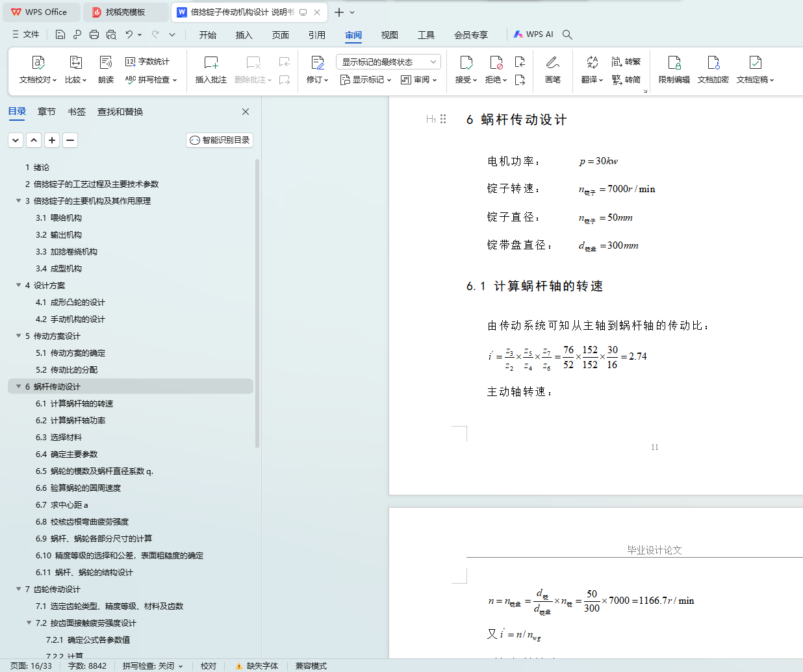Click the navigation pane vertical scrollbar
803x672 pixels.
pos(257,303)
